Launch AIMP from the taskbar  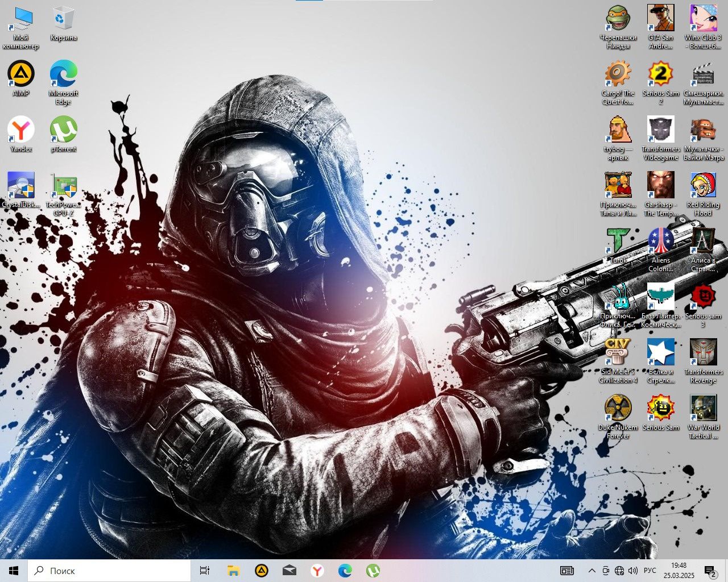pos(261,571)
